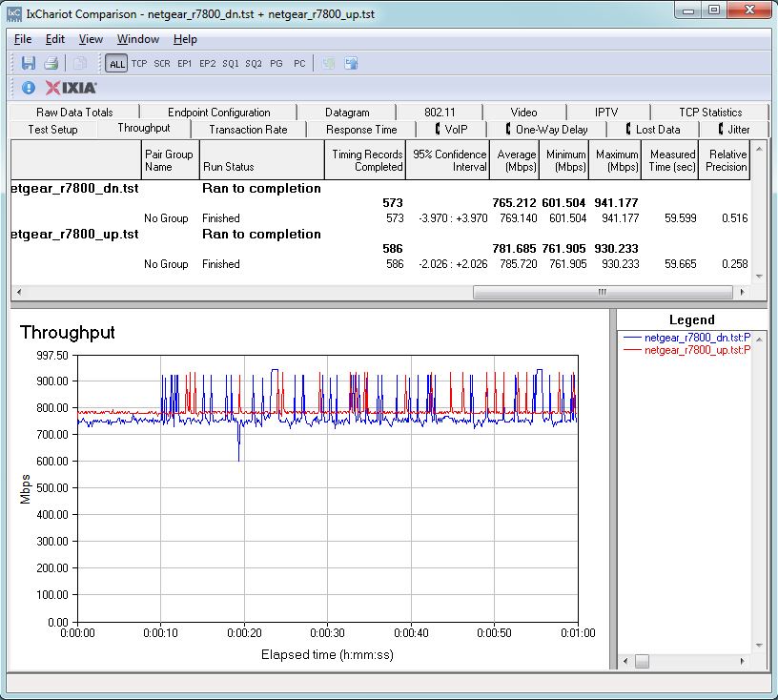Click the table vertical scroll down arrow
778x700 pixels.
click(759, 277)
